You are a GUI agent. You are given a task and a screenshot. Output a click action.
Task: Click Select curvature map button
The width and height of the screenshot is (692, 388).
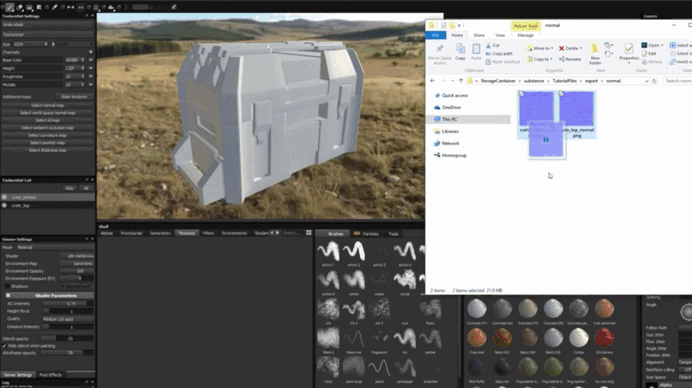tap(48, 135)
